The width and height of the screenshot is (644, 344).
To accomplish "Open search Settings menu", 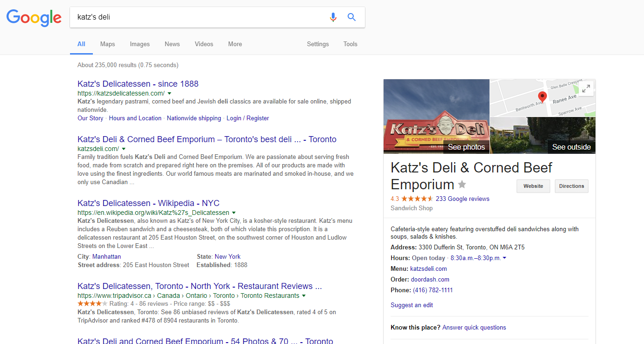I will coord(318,44).
